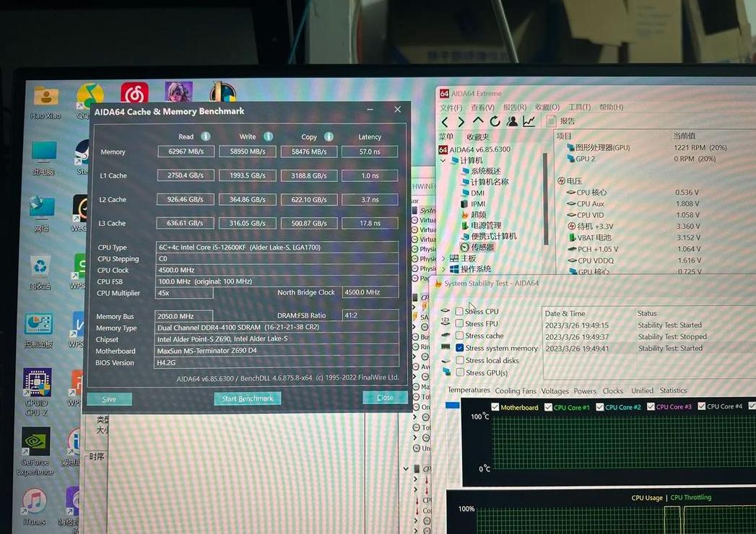This screenshot has width=756, height=534.
Task: Go forward in AIDA64 Extreme toolbar
Action: (x=461, y=122)
